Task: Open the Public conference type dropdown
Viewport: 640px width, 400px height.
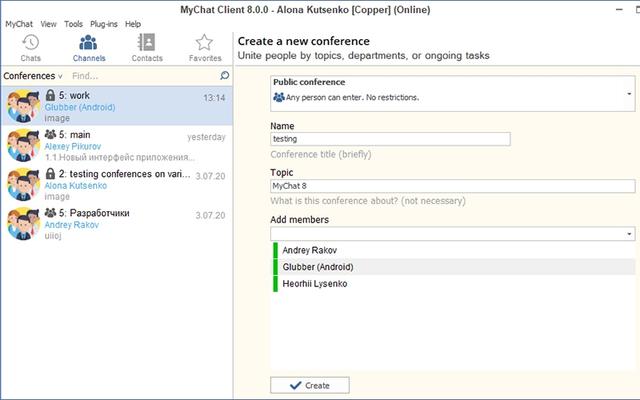Action: pos(630,93)
